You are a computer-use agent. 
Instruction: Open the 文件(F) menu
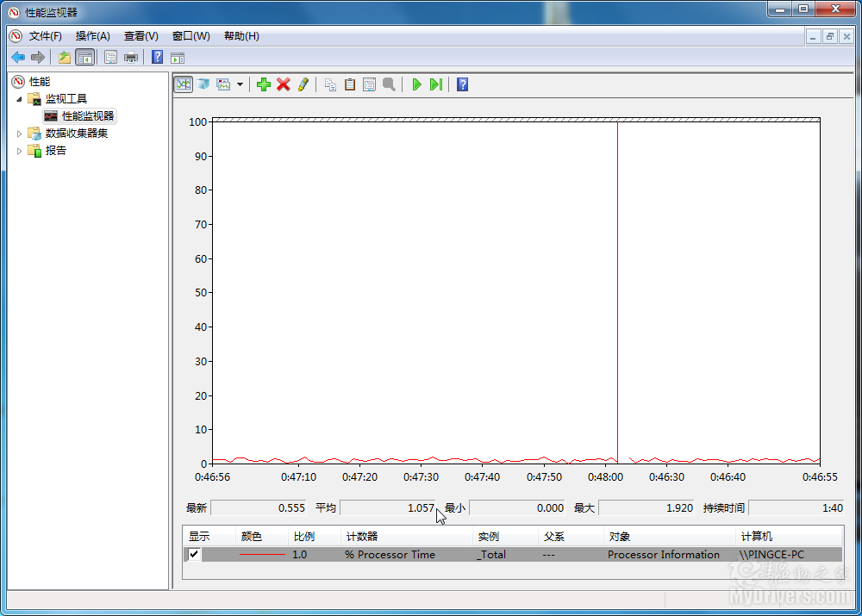click(x=45, y=36)
